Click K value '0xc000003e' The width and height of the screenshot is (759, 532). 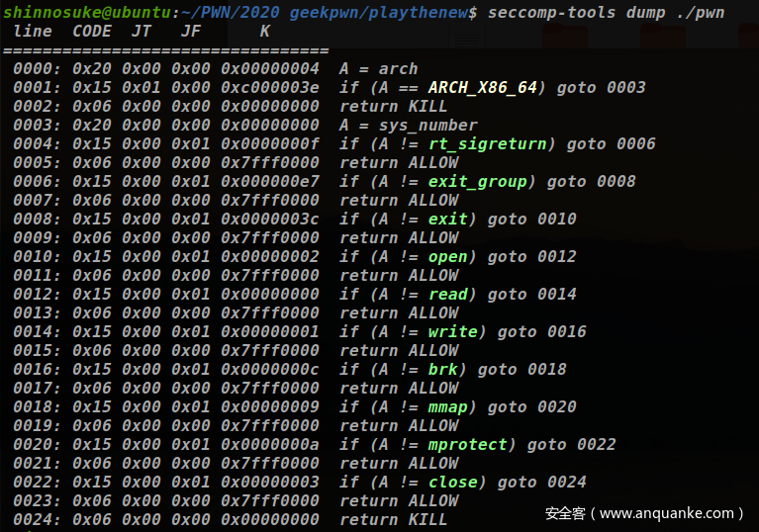click(x=269, y=88)
